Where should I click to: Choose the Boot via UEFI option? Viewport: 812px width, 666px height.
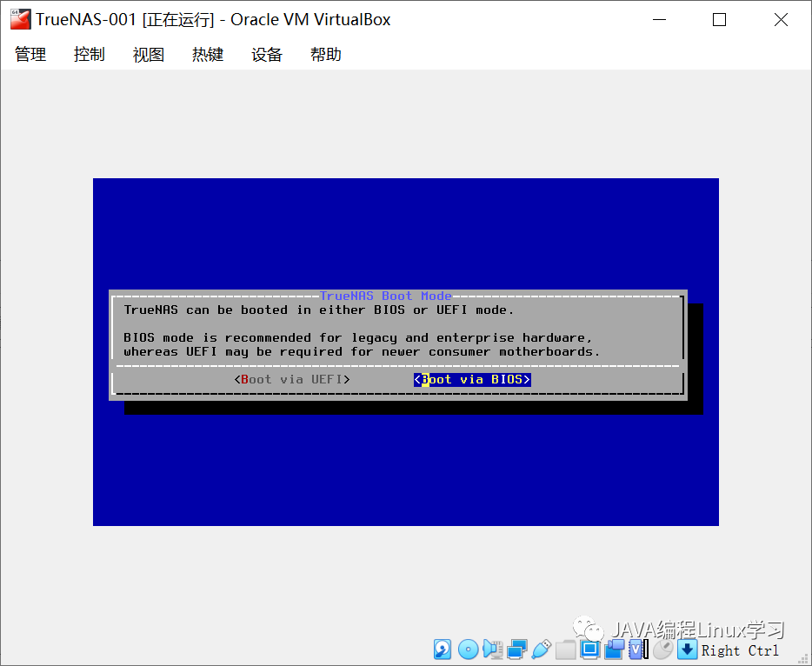pos(292,380)
